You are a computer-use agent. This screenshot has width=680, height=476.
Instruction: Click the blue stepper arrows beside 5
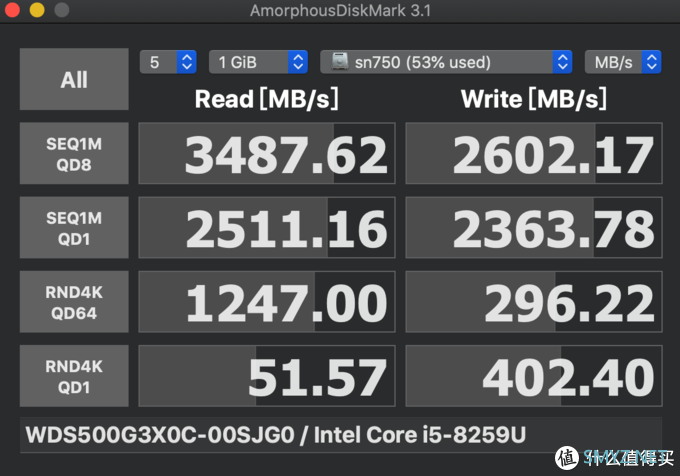tap(187, 62)
